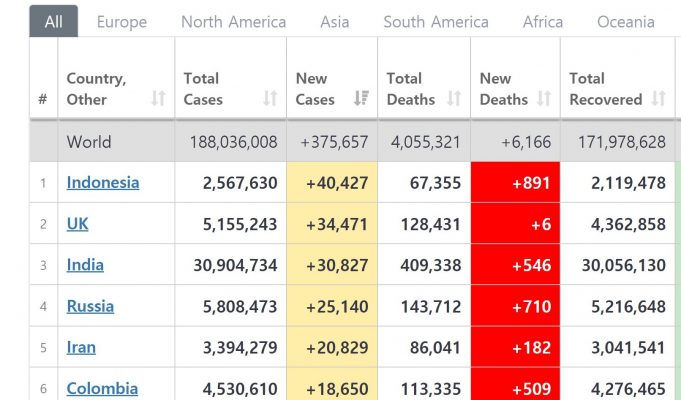Follow the Russia link
681x400 pixels.
pos(90,306)
